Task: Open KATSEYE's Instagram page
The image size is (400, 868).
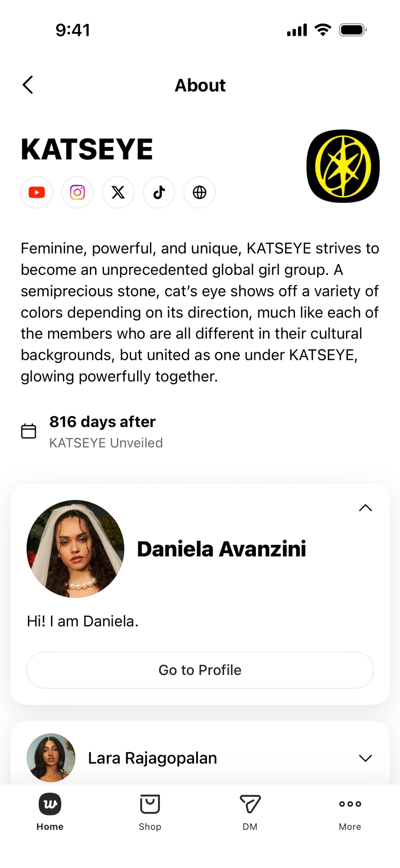Action: pyautogui.click(x=77, y=192)
